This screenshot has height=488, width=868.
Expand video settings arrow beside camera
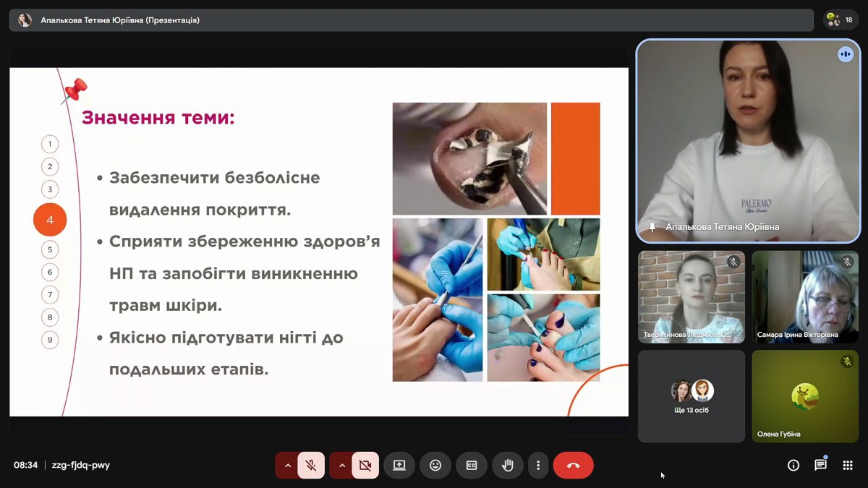point(342,466)
